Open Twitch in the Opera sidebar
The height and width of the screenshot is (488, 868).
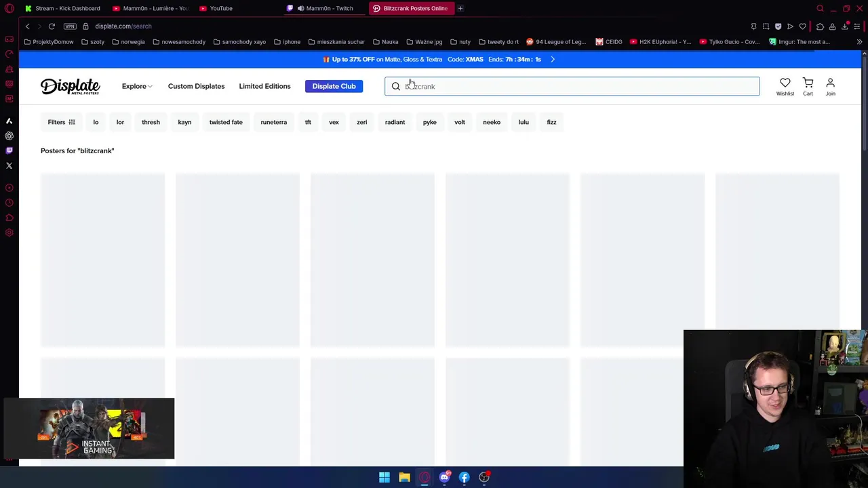click(x=9, y=150)
